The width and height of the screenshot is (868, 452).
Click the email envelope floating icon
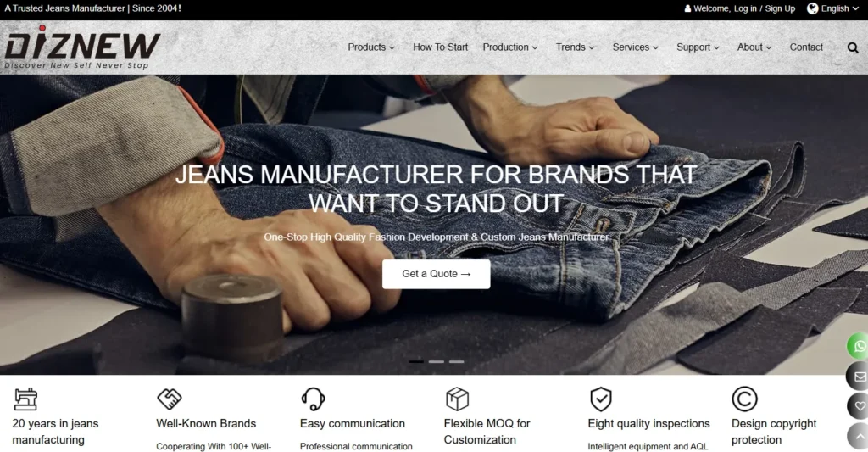tap(858, 377)
